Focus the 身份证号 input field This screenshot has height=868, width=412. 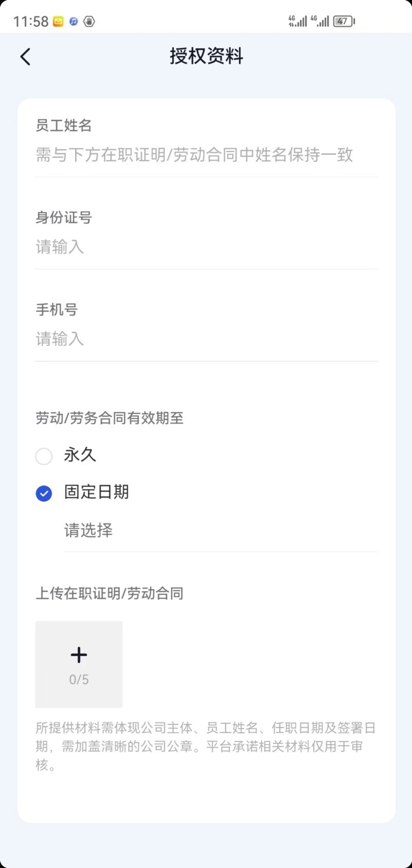coord(206,247)
